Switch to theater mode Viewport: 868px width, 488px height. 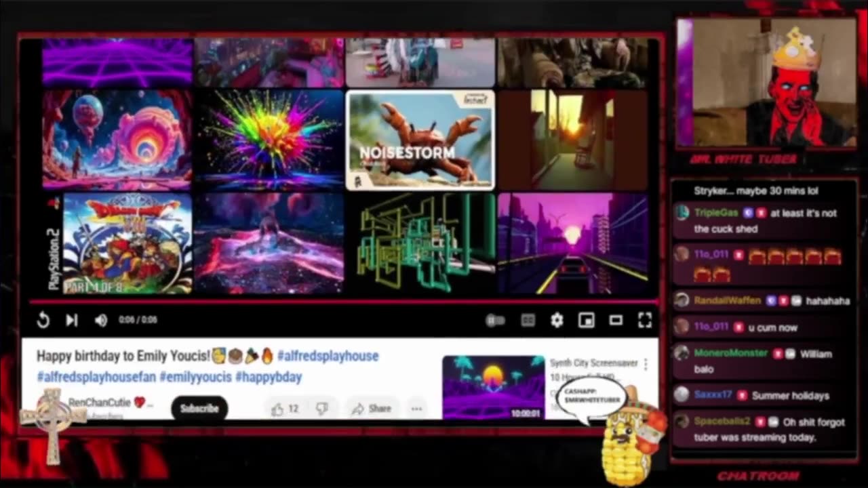(616, 321)
